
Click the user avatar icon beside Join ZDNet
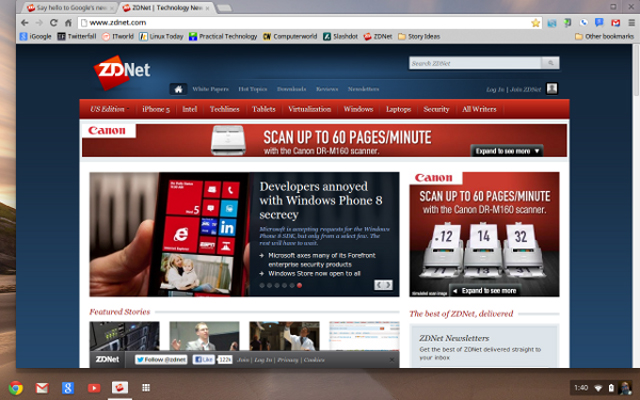pos(552,88)
